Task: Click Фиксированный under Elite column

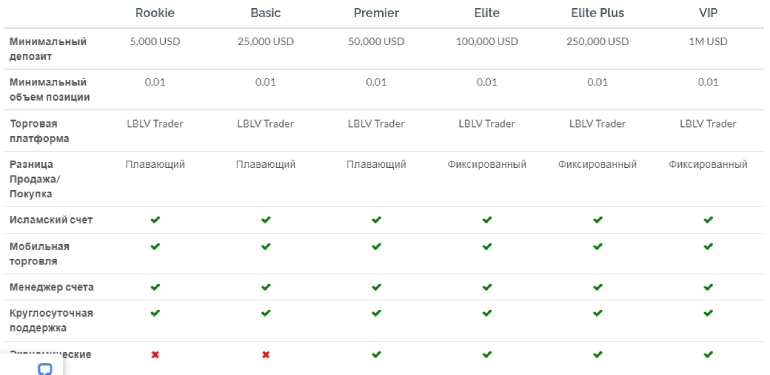Action: [x=487, y=164]
